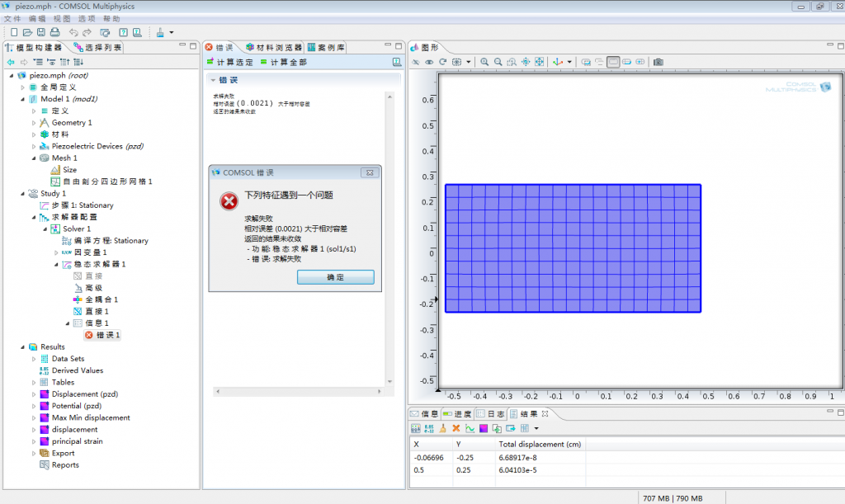
Task: Open the 帮助 menu
Action: click(111, 18)
